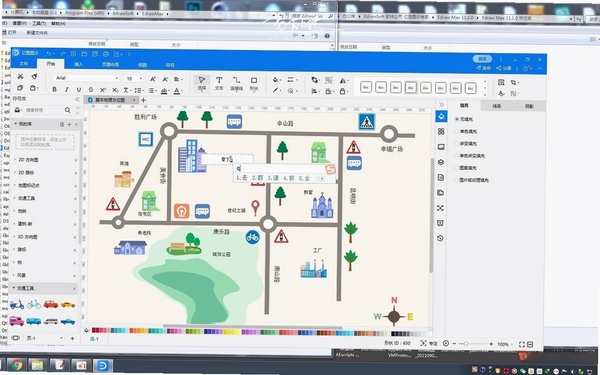The image size is (600, 375).
Task: Click the Redo arrow in title bar
Action: [62, 54]
